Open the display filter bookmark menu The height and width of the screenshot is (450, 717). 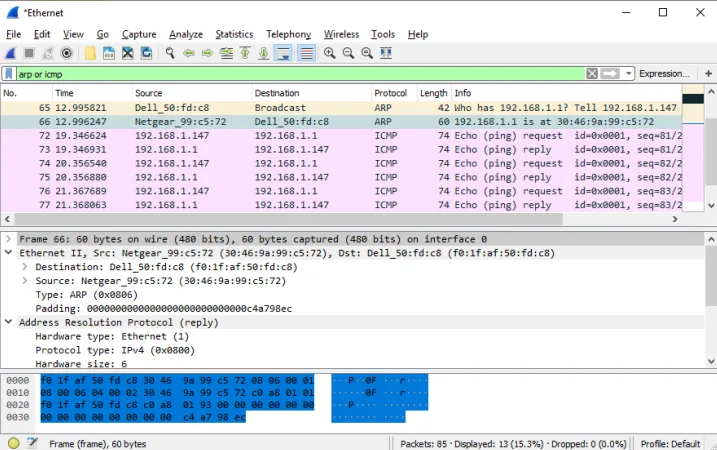pos(9,74)
